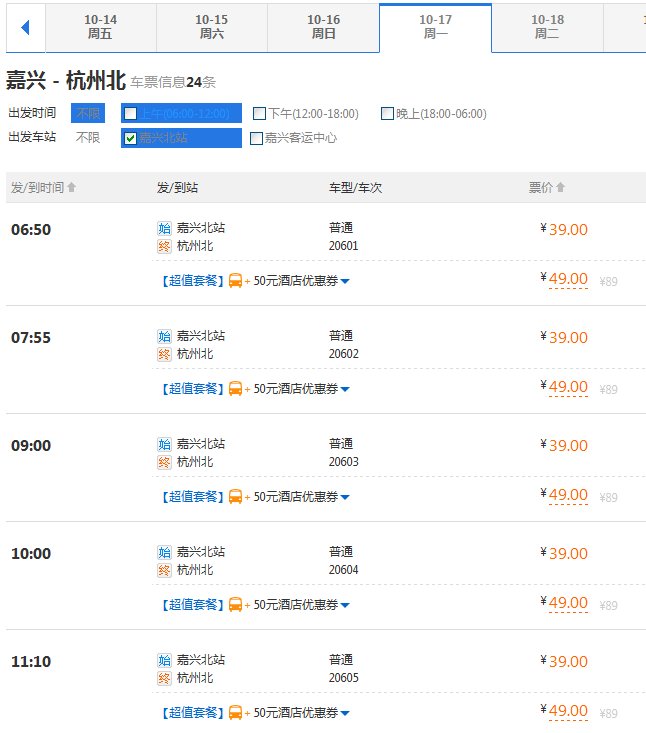The width and height of the screenshot is (646, 733).
Task: Click bus icon in 20601 package row
Action: (235, 281)
